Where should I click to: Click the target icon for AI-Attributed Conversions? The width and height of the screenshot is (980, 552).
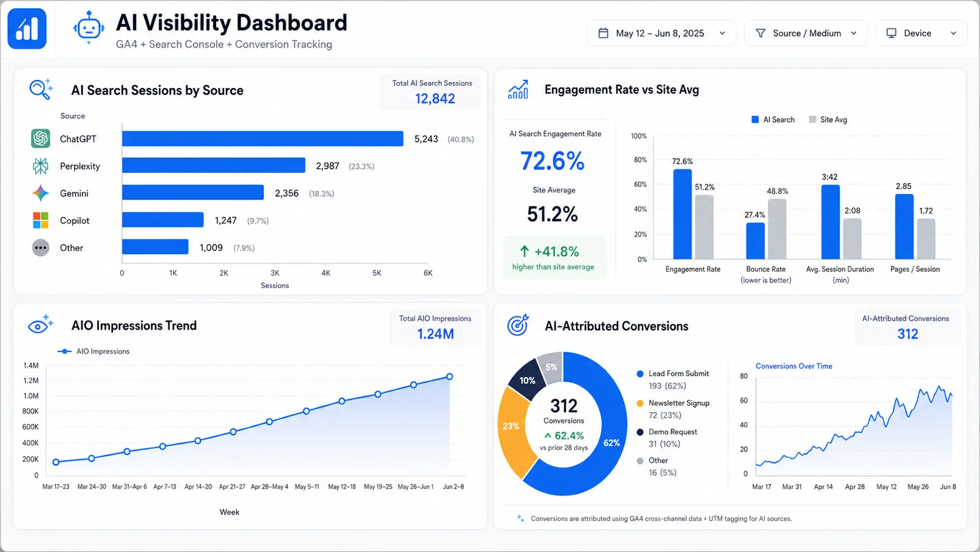coord(518,325)
